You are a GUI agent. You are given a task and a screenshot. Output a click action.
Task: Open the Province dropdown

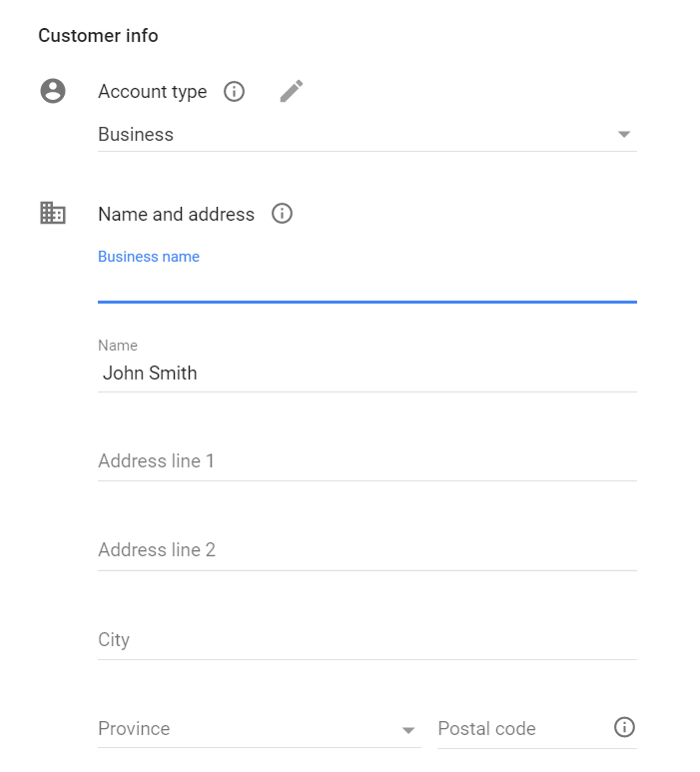[260, 729]
